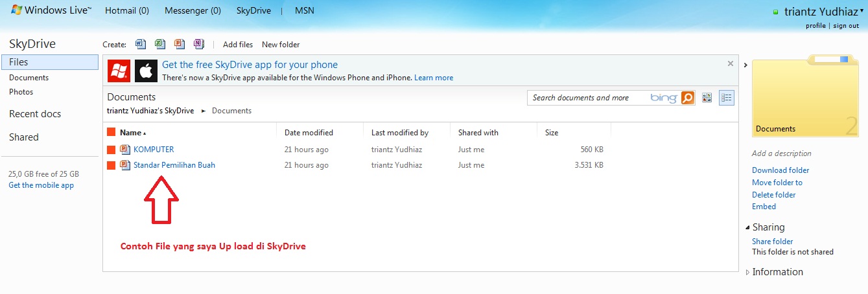Click Share folder
Image resolution: width=868 pixels, height=294 pixels.
tap(772, 242)
